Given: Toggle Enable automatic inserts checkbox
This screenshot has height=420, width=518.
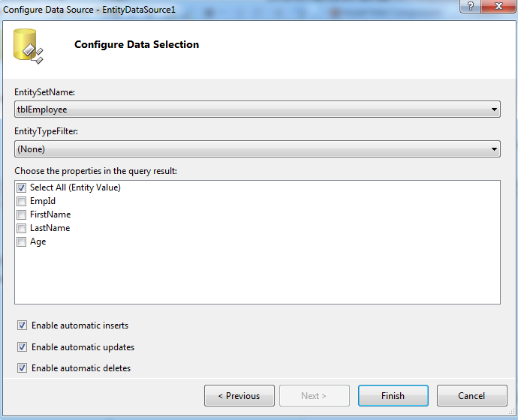Looking at the screenshot, I should click(22, 325).
